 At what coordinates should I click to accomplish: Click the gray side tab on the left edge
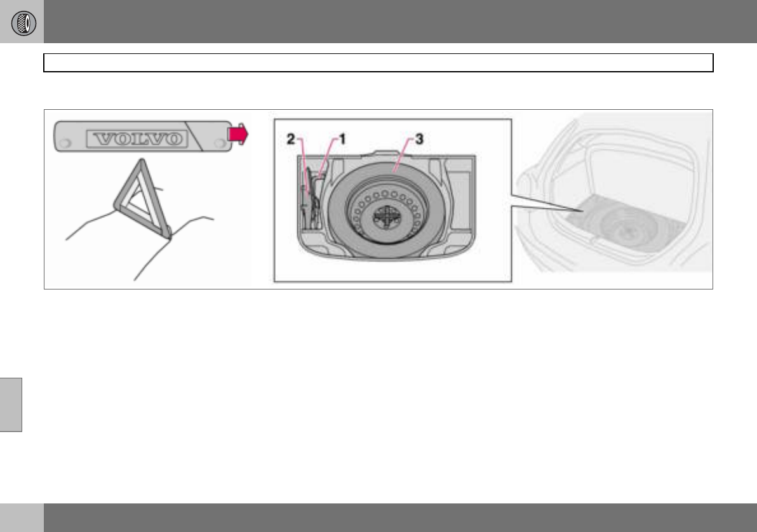(11, 404)
